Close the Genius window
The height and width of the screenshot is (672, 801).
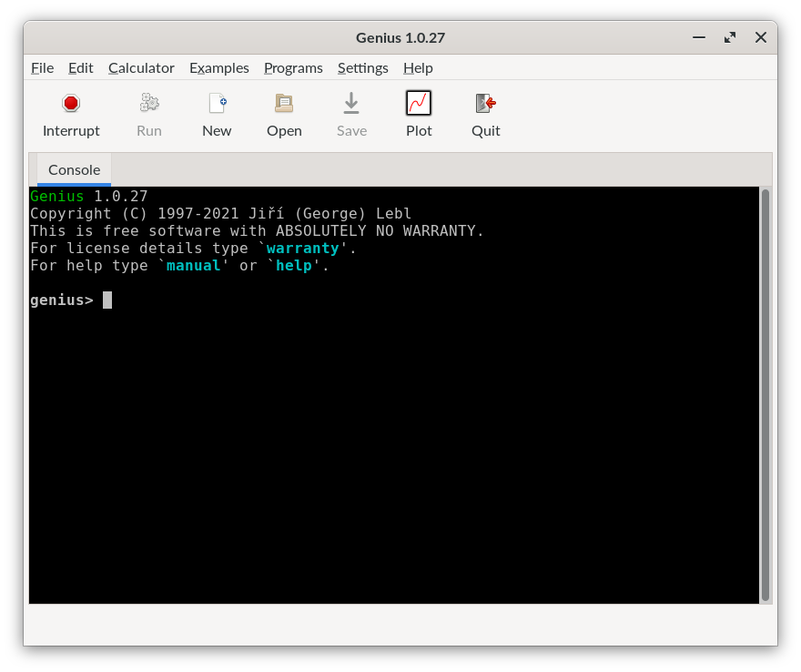(x=761, y=38)
